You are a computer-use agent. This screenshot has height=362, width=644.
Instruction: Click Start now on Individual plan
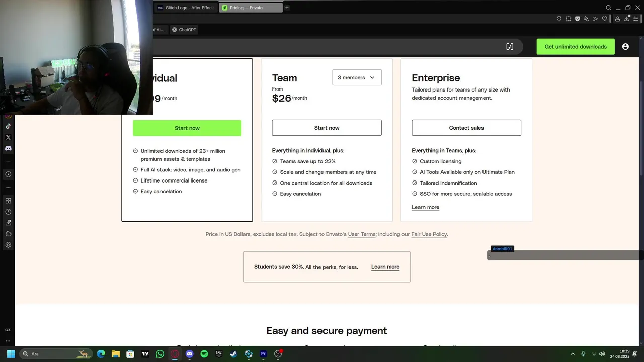(x=187, y=128)
